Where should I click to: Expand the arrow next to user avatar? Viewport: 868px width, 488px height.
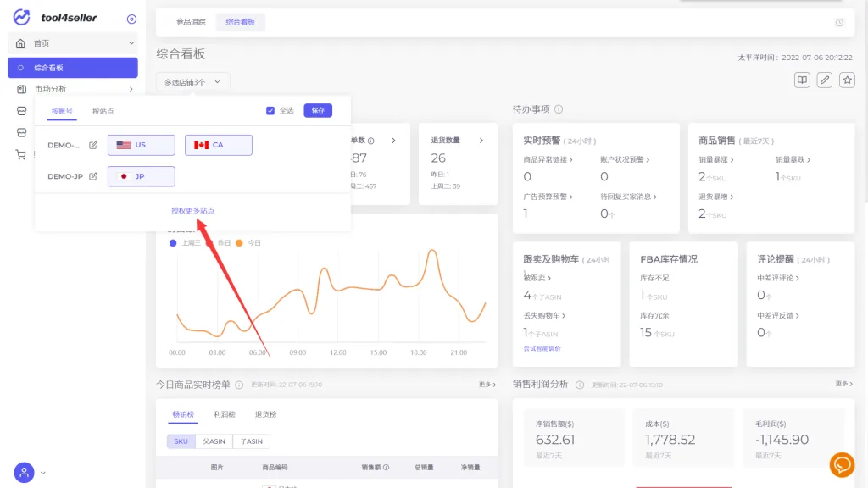[x=42, y=473]
